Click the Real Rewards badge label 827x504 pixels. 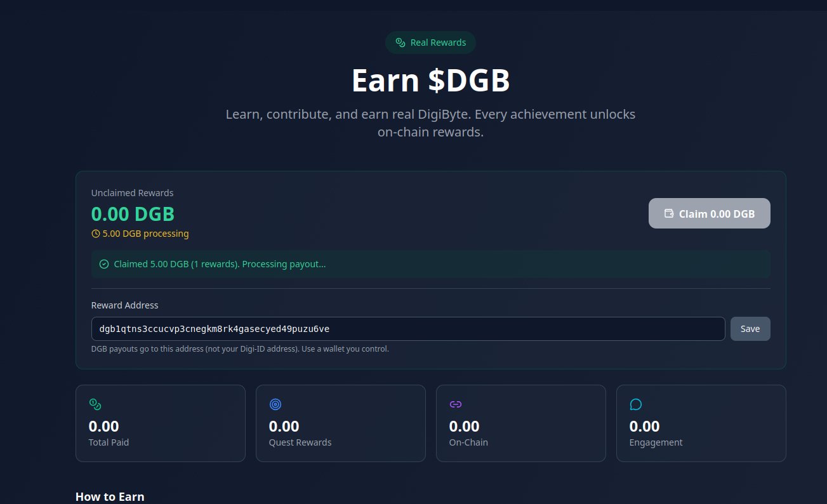[438, 43]
